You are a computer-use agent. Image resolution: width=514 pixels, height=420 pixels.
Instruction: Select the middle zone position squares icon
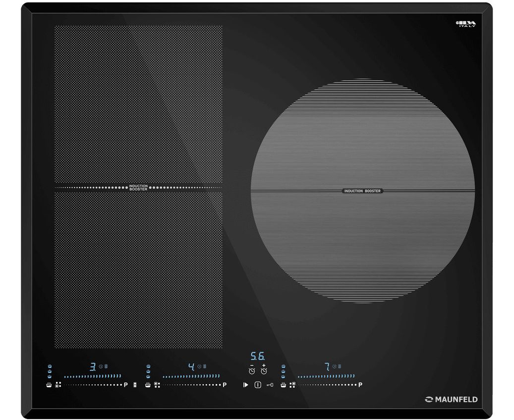pos(157,384)
